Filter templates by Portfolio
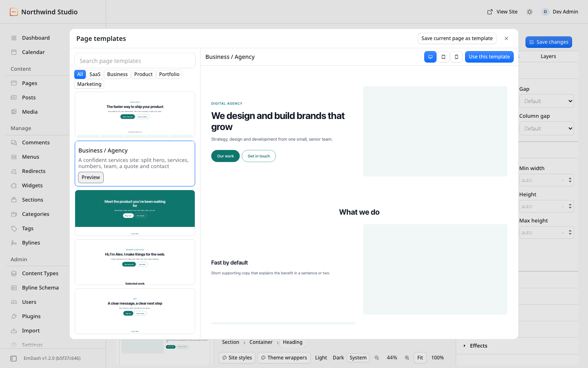 [x=169, y=74]
